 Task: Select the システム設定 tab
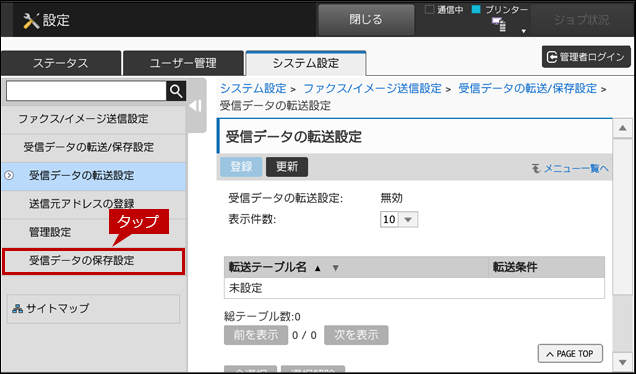tap(306, 63)
